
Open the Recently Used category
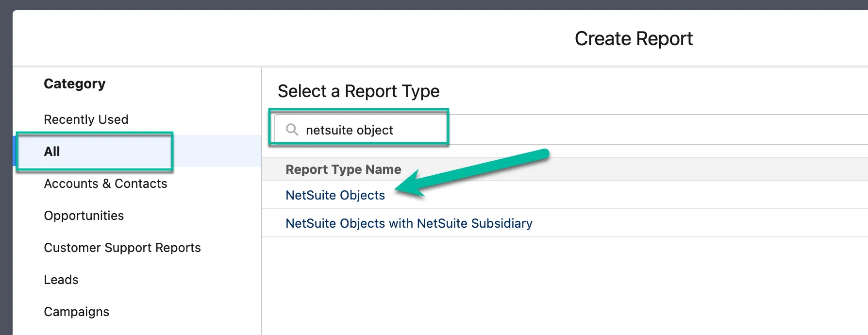coord(86,119)
